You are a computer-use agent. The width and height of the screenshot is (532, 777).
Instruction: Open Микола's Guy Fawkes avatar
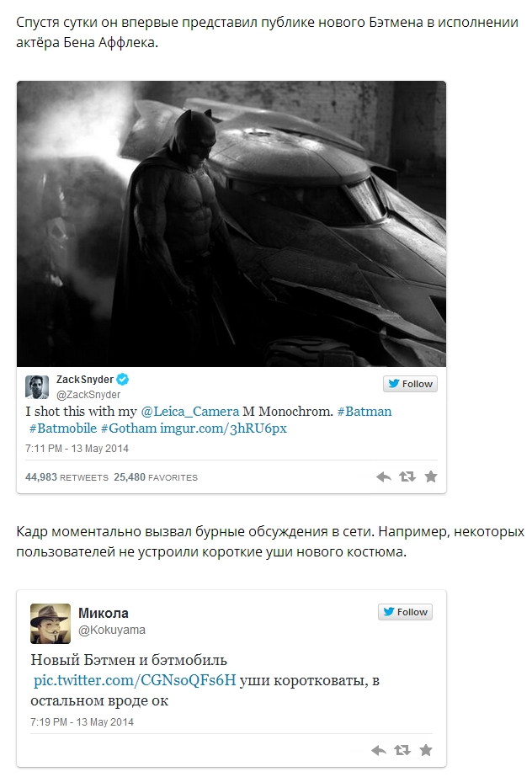tap(51, 624)
